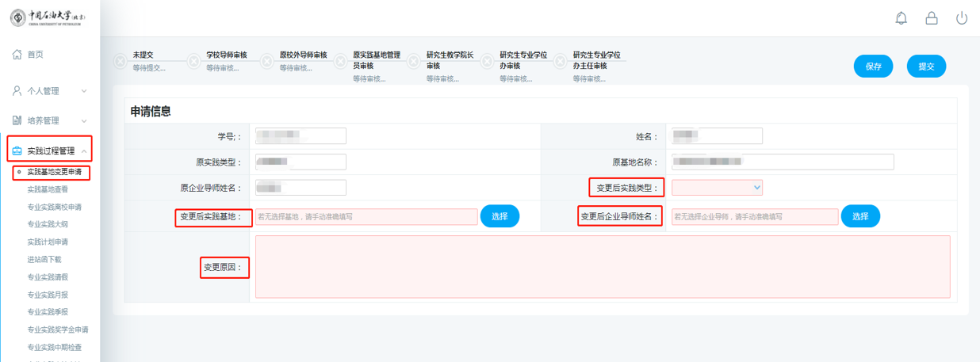Click the power logout icon
Viewport: 980px width, 362px height.
coord(962,18)
